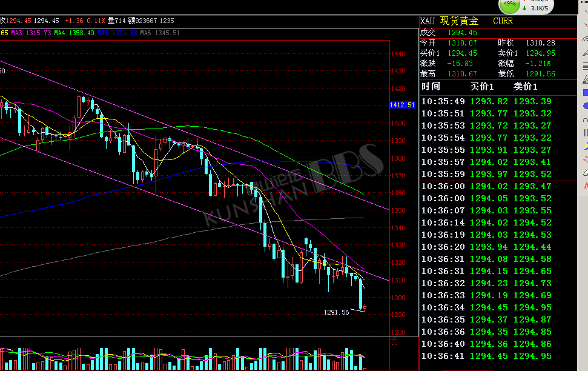The height and width of the screenshot is (371, 588).
Task: Click the 1350 price axis label
Action: (398, 210)
